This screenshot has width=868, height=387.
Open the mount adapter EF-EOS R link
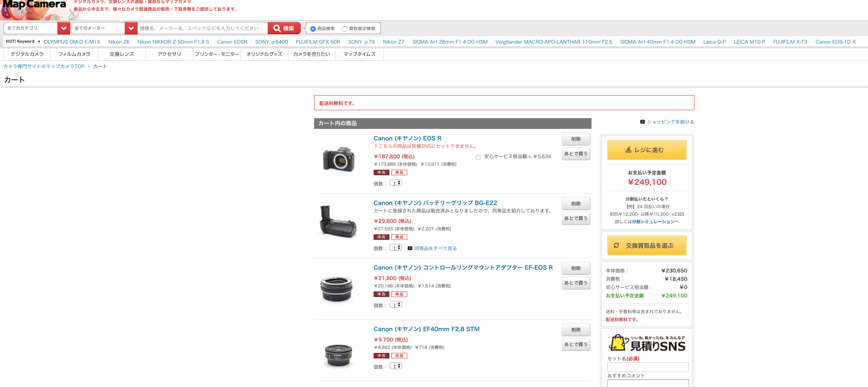pos(463,268)
